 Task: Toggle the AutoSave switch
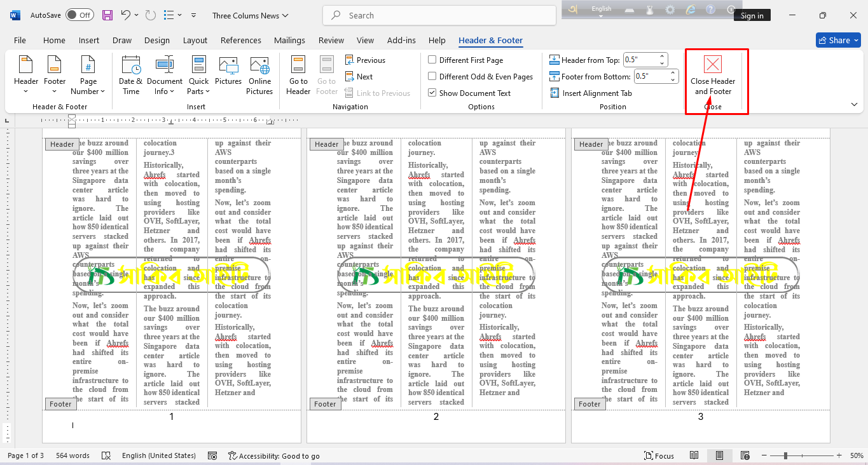point(79,15)
